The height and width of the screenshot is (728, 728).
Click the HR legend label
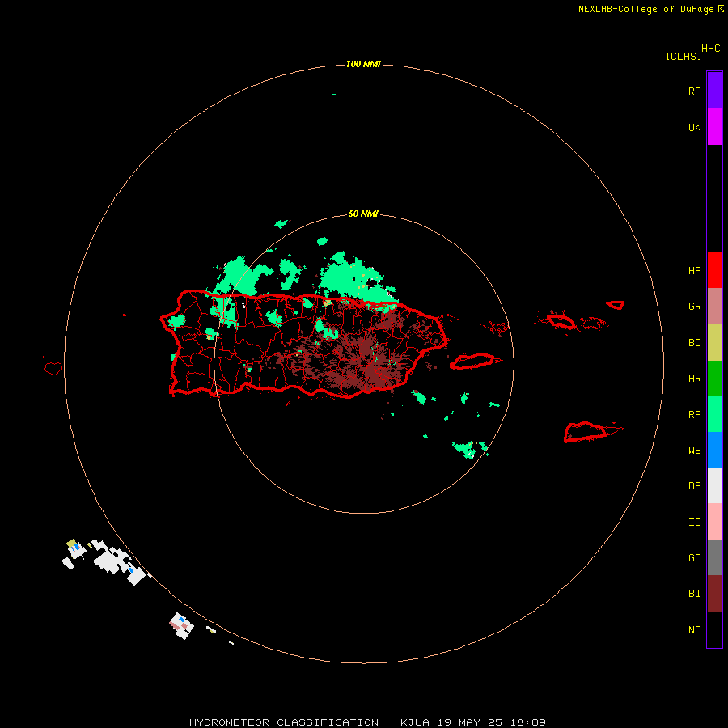tap(694, 379)
